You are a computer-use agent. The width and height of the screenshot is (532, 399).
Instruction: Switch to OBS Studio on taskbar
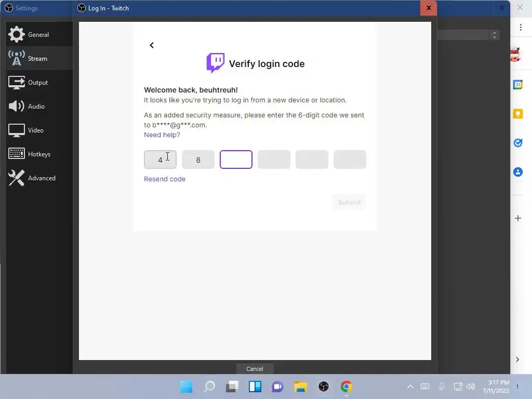coord(323,387)
